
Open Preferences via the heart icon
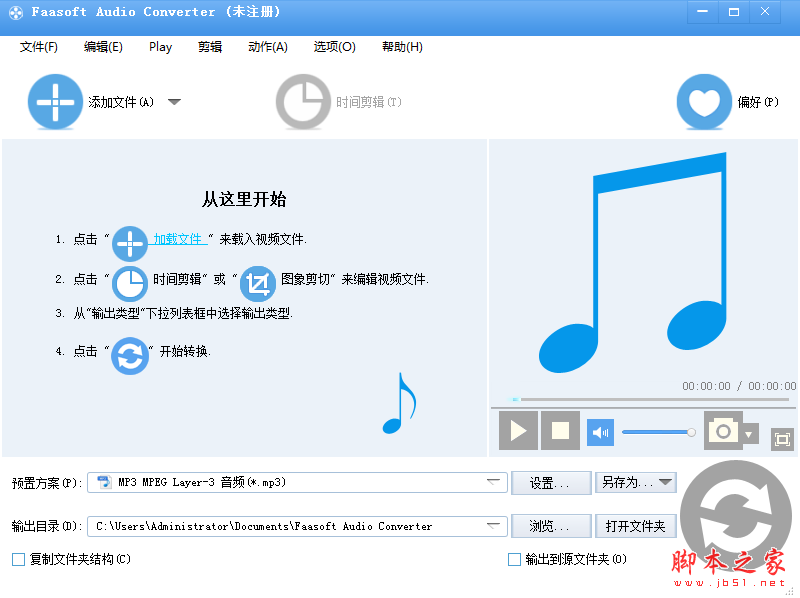pyautogui.click(x=704, y=102)
